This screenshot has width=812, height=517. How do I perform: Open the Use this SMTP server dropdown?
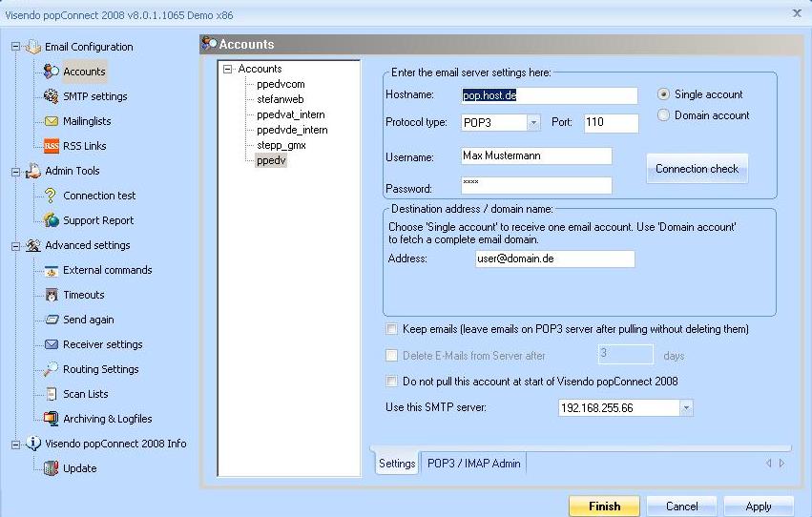686,408
